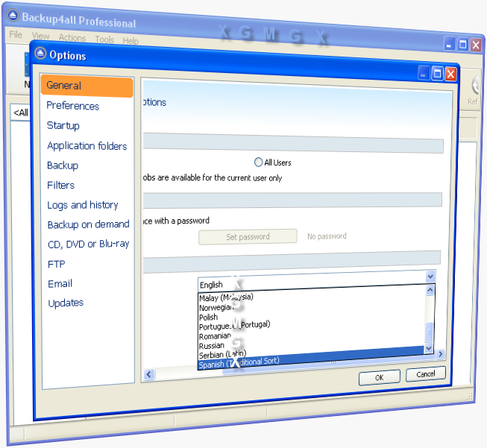Viewport: 487px width, 448px height.
Task: Choose Norwegian from the language list
Action: tap(312, 306)
